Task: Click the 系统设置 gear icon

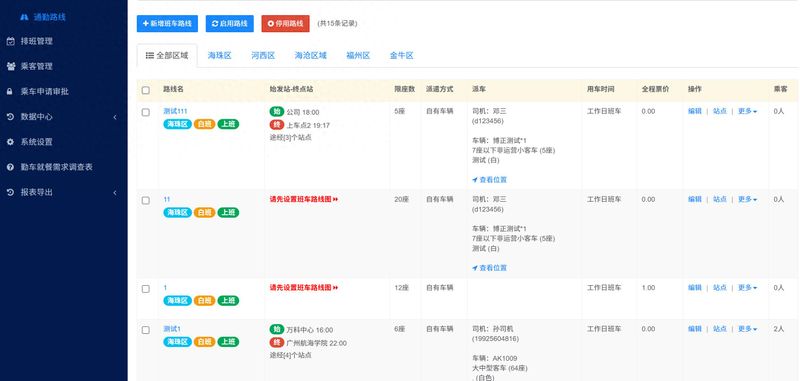Action: point(10,142)
